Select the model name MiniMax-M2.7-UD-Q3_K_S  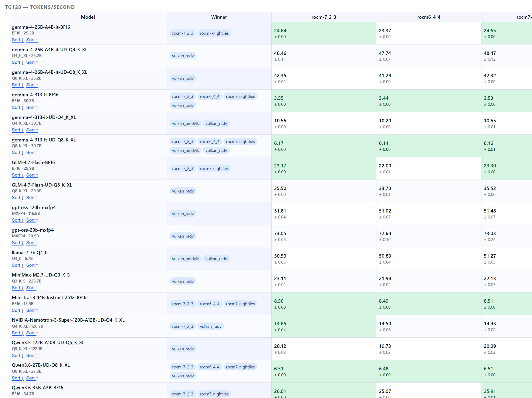click(x=41, y=275)
